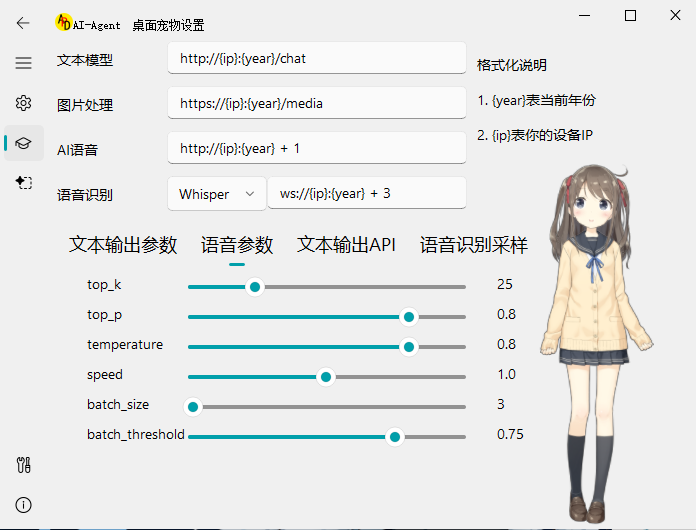Close the AI-Agent window
This screenshot has height=530, width=696.
[x=675, y=16]
